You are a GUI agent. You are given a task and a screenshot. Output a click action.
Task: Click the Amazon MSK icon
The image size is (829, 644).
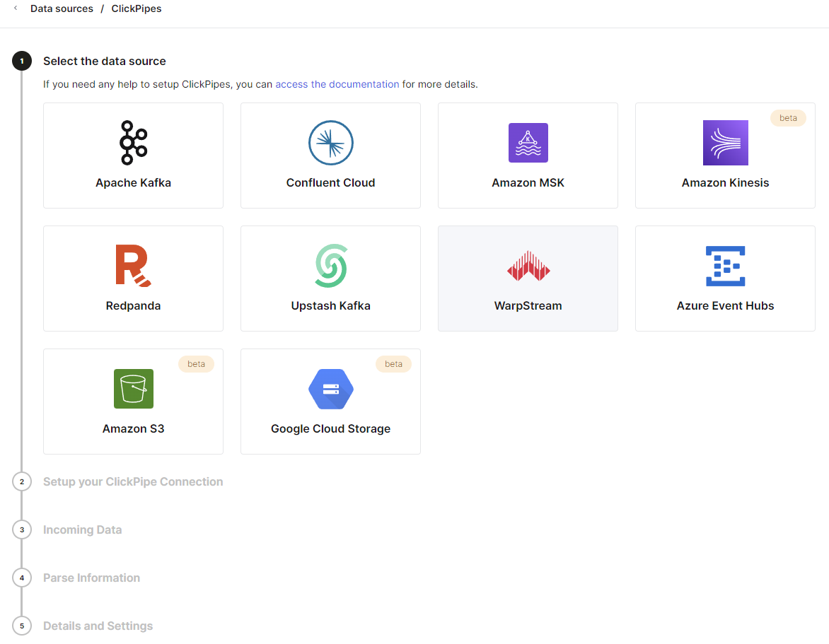pyautogui.click(x=528, y=143)
